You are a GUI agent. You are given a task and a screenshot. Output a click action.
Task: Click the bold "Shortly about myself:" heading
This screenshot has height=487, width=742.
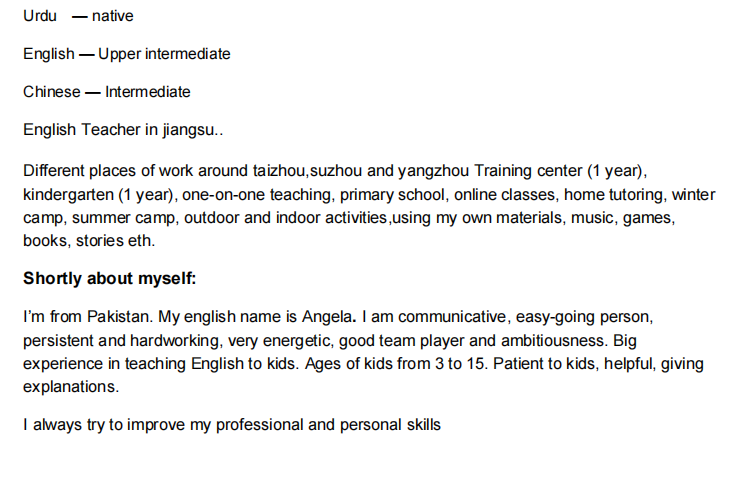click(110, 279)
